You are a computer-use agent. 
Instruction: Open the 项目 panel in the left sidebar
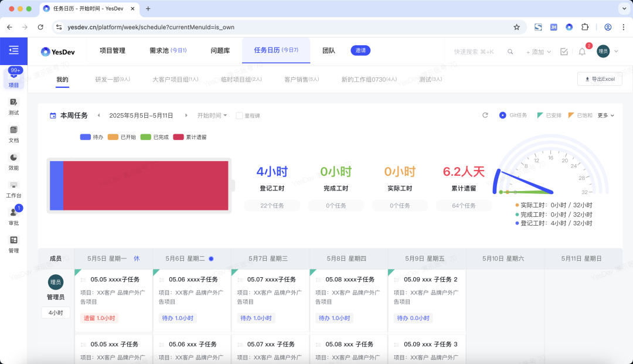pyautogui.click(x=13, y=77)
